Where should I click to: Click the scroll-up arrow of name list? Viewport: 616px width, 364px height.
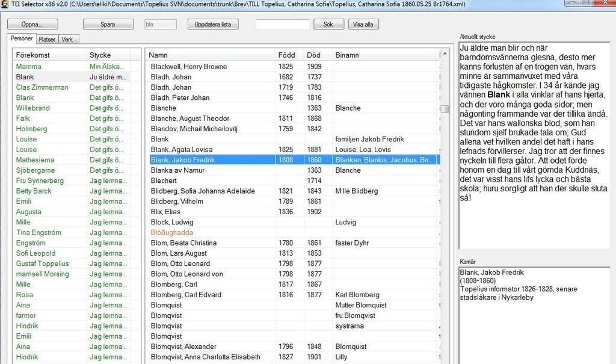tap(445, 54)
